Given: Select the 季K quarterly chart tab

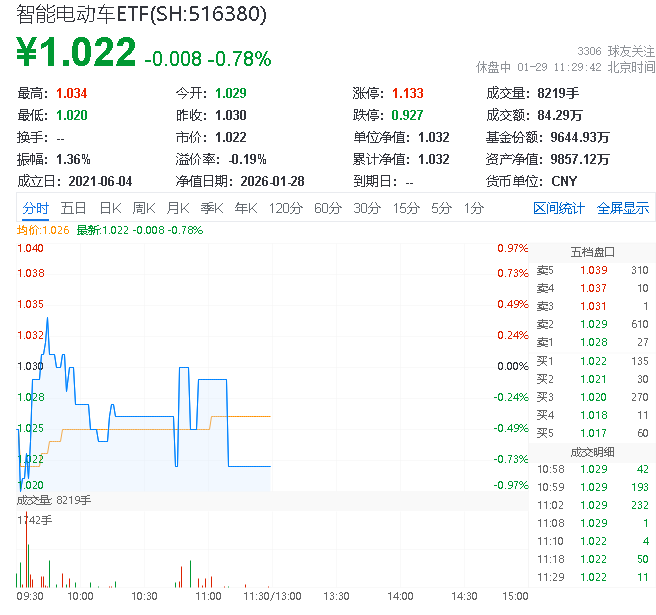Looking at the screenshot, I should point(211,208).
